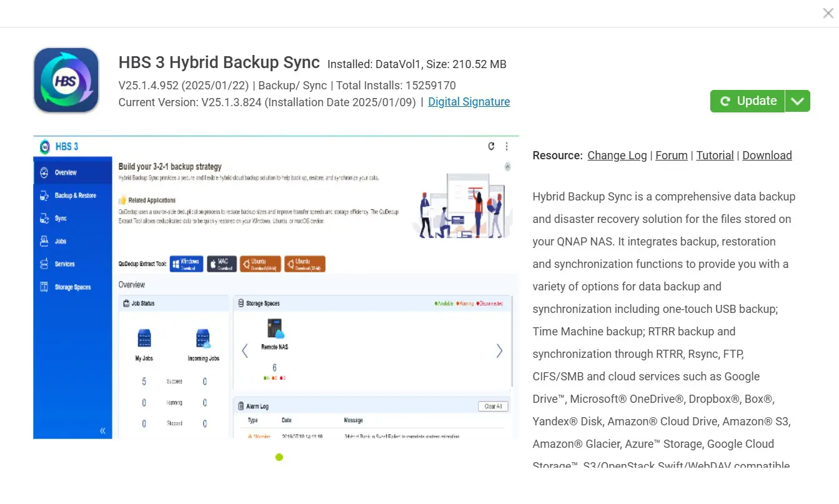Collapse the HBS 3 sidebar with the chevron
The height and width of the screenshot is (504, 839).
[x=102, y=430]
